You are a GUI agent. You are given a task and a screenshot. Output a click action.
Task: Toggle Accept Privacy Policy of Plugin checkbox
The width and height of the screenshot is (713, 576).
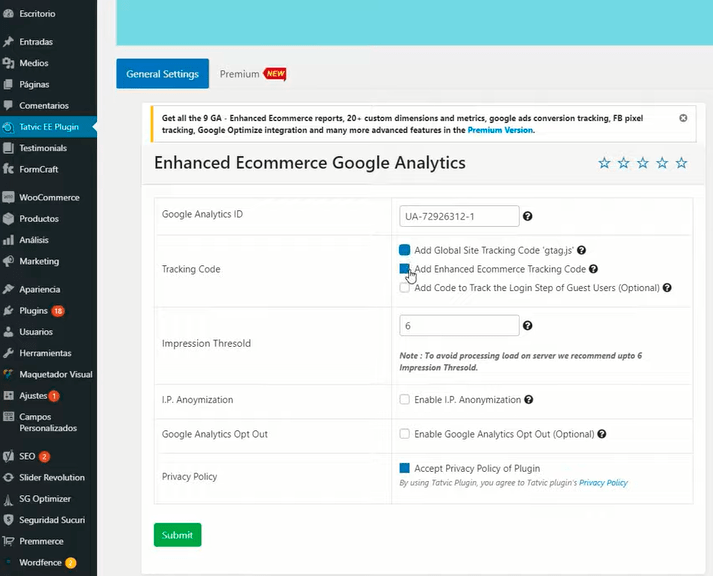point(404,468)
